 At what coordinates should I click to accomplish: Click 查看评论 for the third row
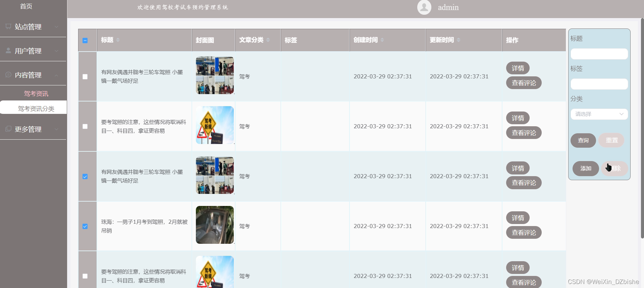(x=524, y=183)
